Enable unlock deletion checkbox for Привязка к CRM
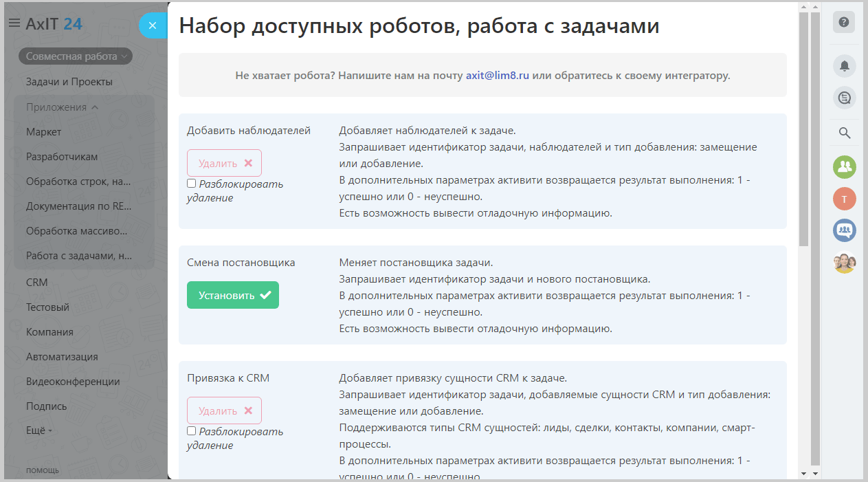 coord(192,431)
